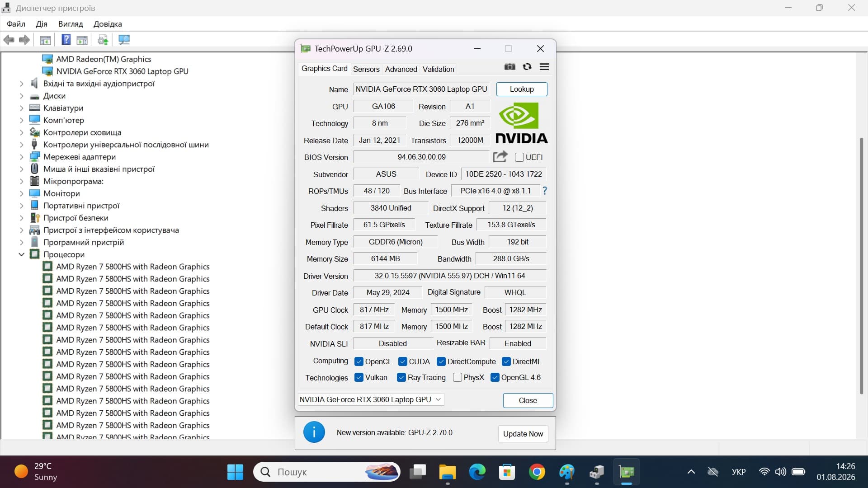Expand the Контролери сховища node
Image resolution: width=868 pixels, height=488 pixels.
[21, 132]
